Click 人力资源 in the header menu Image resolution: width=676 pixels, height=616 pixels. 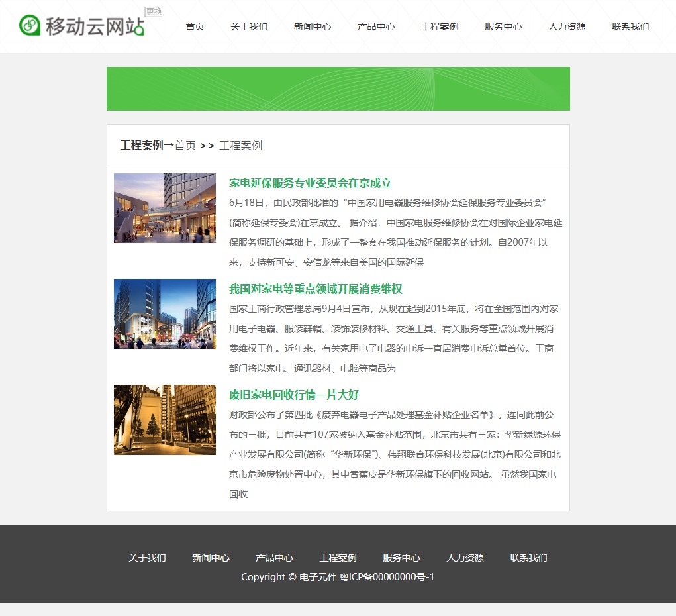[567, 27]
